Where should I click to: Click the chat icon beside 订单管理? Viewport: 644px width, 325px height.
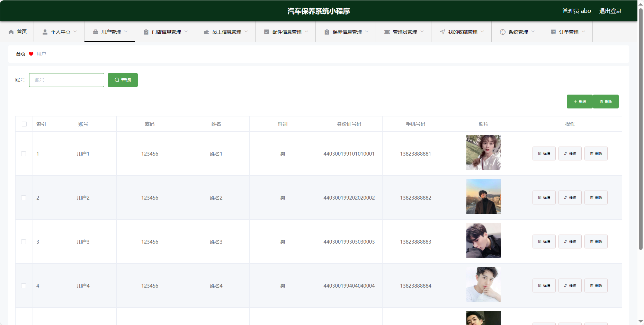(553, 32)
